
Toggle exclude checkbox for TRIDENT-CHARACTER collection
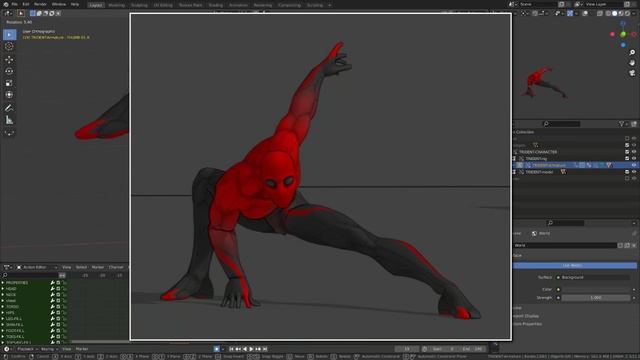[x=627, y=152]
